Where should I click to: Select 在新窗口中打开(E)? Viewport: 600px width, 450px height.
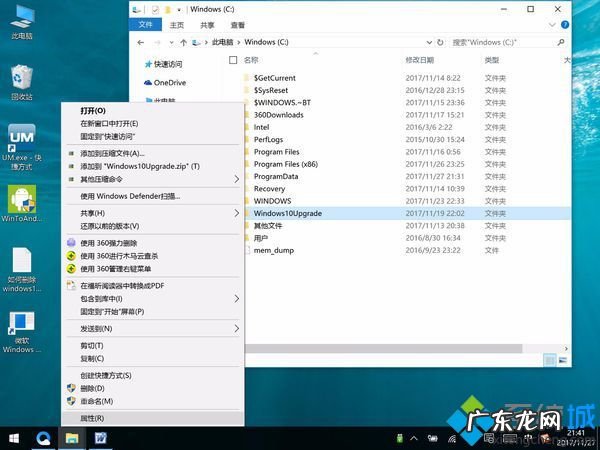tap(153, 124)
